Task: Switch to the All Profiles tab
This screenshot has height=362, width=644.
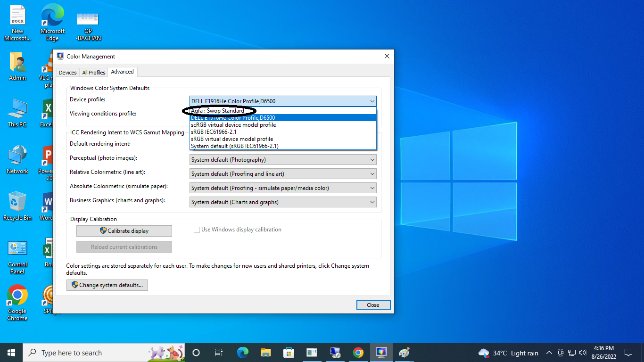Action: pos(94,73)
